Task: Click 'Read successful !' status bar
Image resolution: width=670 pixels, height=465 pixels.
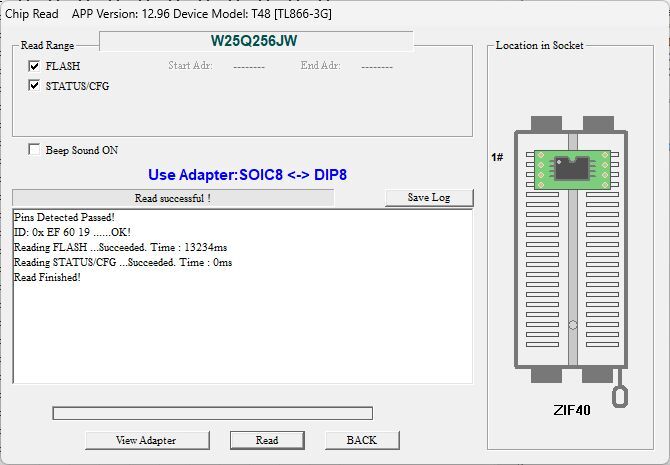Action: (173, 198)
